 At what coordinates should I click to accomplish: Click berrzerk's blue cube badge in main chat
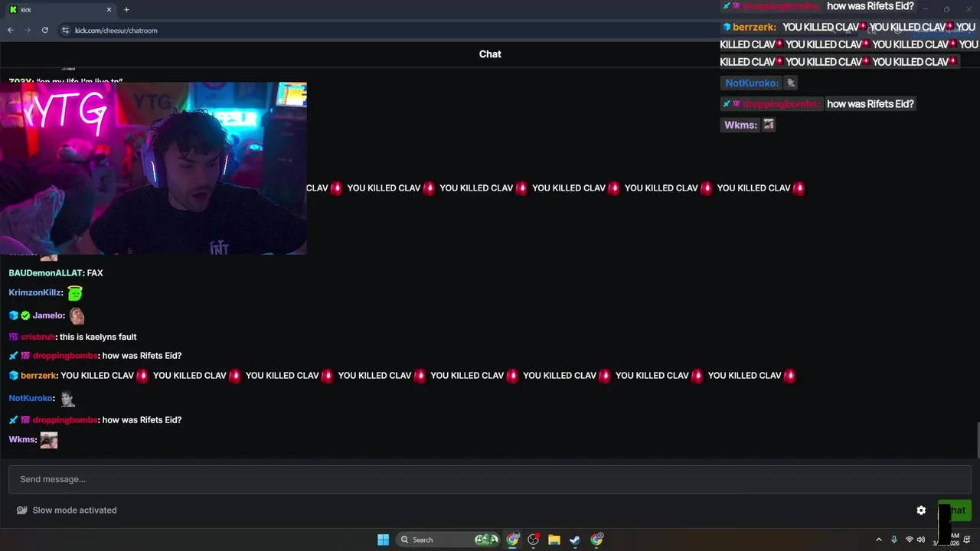coord(13,376)
